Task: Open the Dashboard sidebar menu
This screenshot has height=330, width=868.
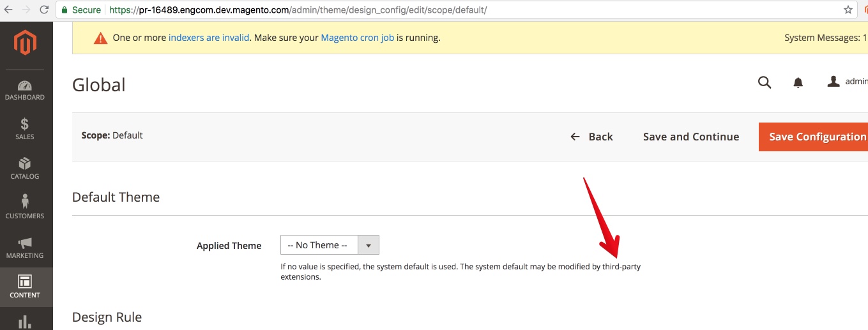Action: pyautogui.click(x=25, y=90)
